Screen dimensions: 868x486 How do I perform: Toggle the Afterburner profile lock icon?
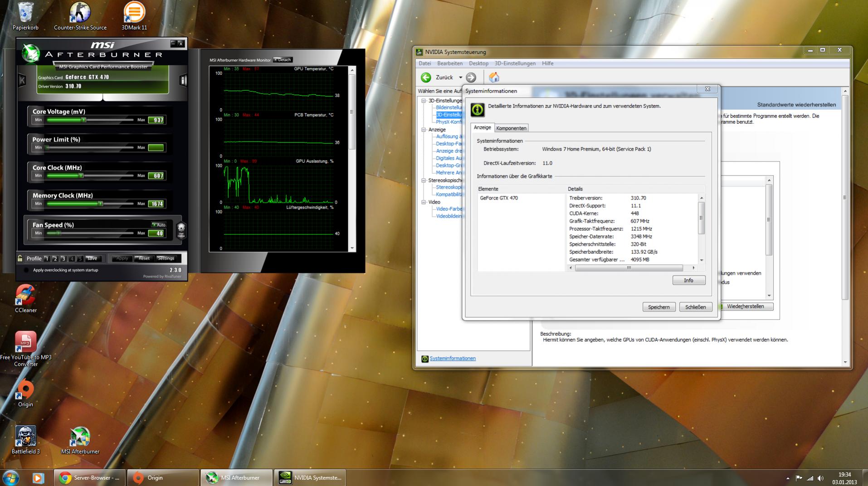20,258
